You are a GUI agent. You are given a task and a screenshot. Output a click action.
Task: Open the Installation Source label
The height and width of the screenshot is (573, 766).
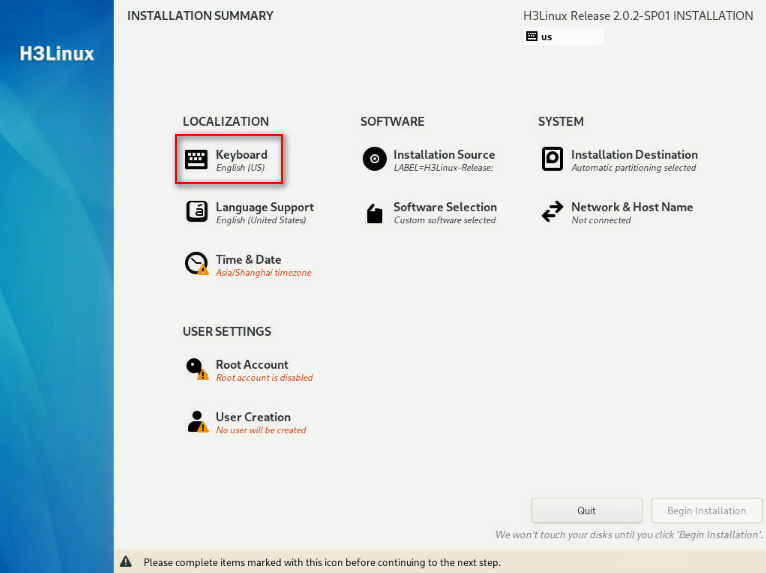point(444,155)
